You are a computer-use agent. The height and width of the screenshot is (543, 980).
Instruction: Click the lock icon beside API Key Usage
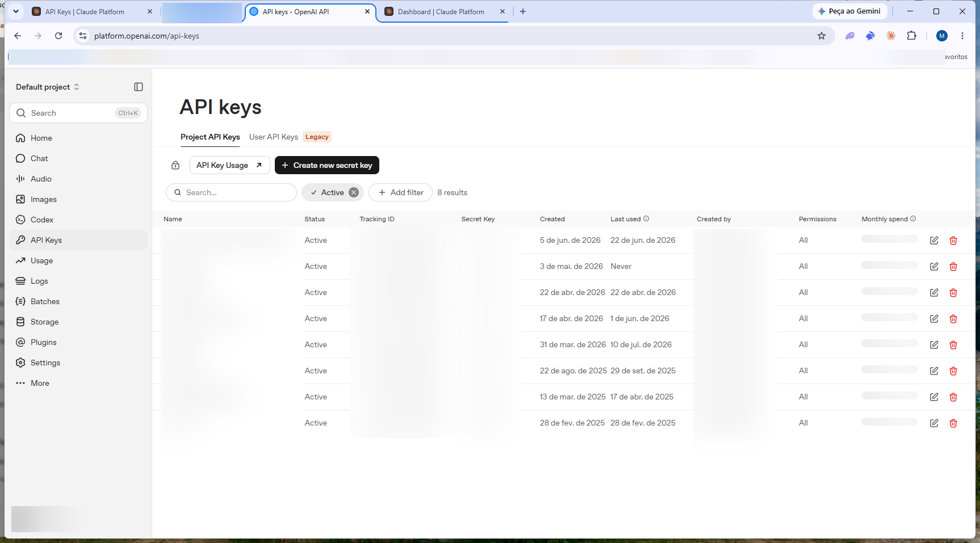click(175, 165)
